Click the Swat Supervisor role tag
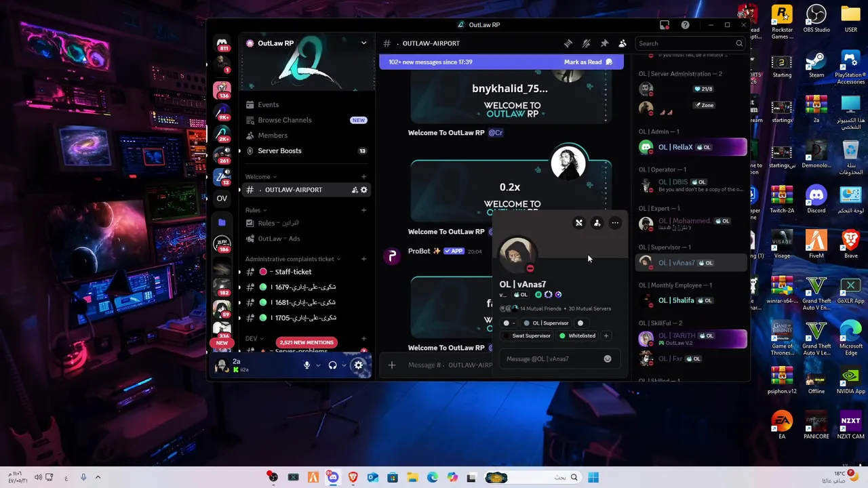The height and width of the screenshot is (488, 868). 526,336
